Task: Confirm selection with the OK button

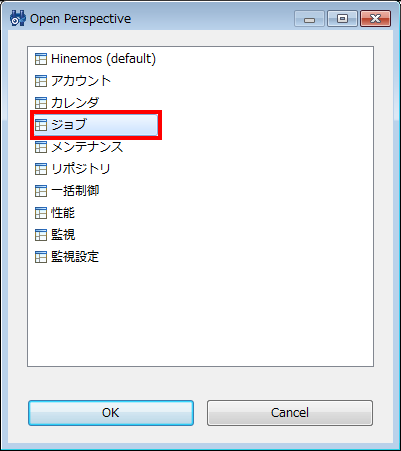Action: 111,413
